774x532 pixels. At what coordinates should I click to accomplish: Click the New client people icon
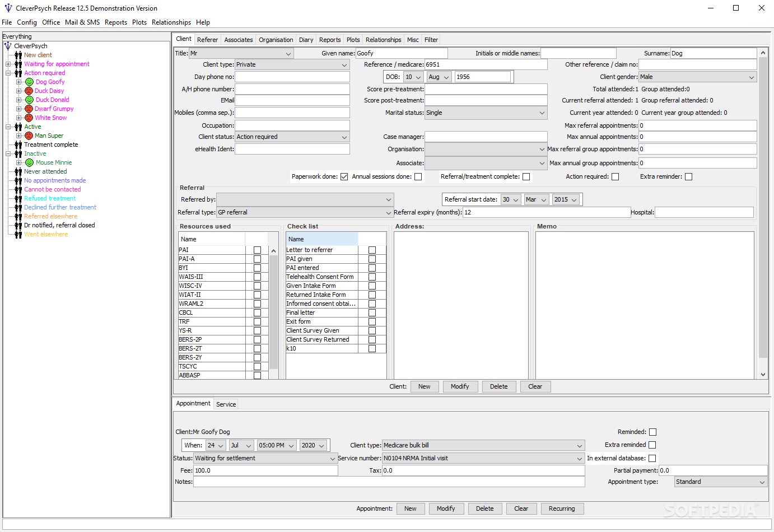coord(18,55)
